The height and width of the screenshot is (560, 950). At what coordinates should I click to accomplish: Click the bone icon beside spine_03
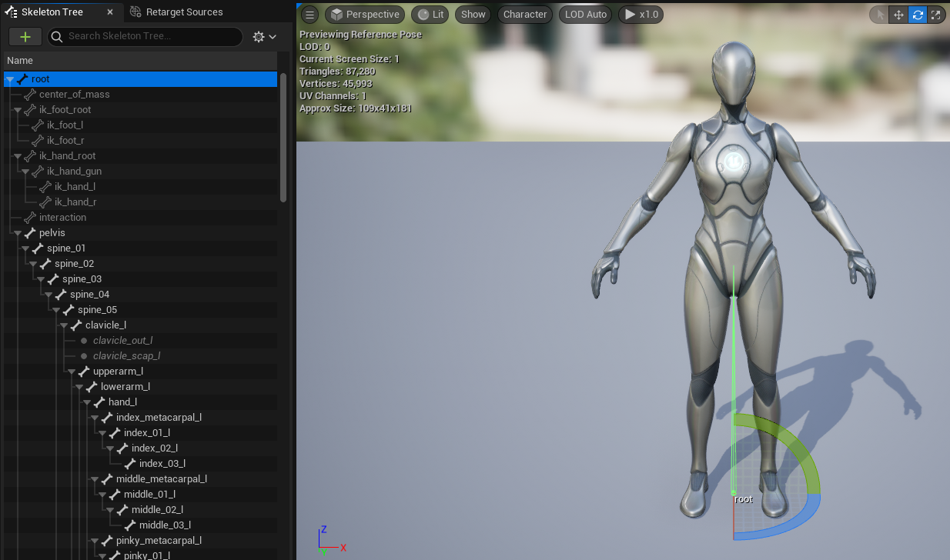pyautogui.click(x=53, y=278)
